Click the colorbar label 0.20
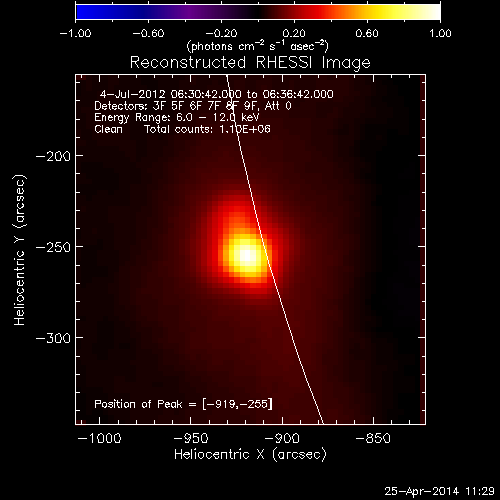 tap(294, 33)
